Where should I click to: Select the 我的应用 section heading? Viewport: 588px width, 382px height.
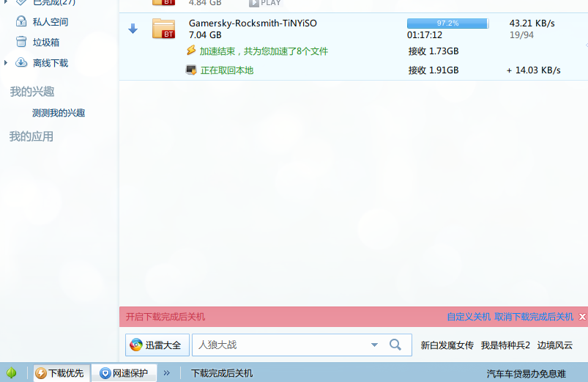pyautogui.click(x=31, y=136)
